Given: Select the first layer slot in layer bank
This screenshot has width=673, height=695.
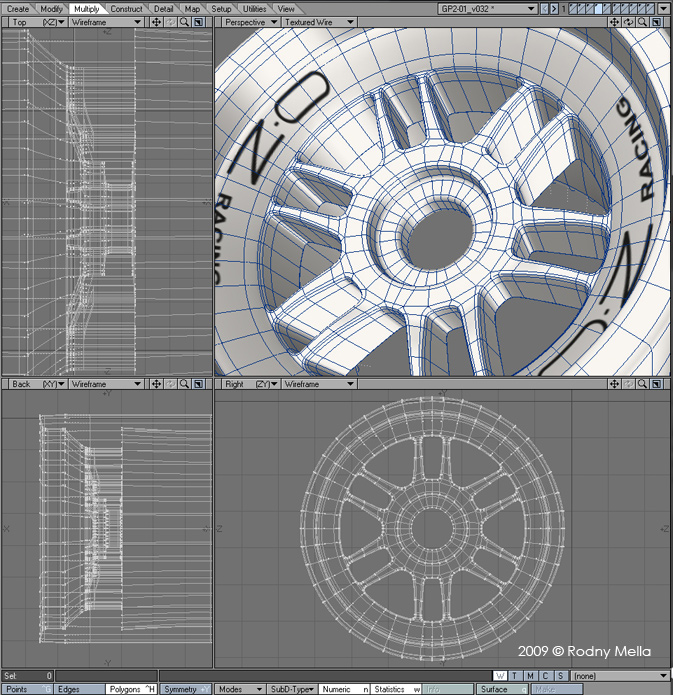Looking at the screenshot, I should coord(574,9).
